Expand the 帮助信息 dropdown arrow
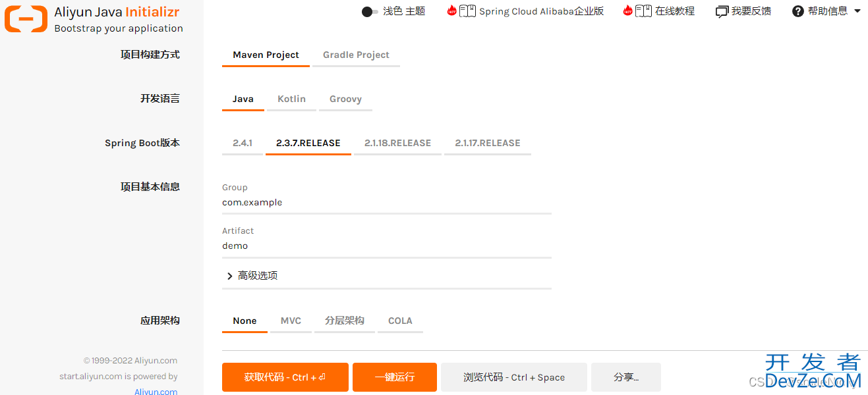The image size is (868, 395). (x=857, y=11)
